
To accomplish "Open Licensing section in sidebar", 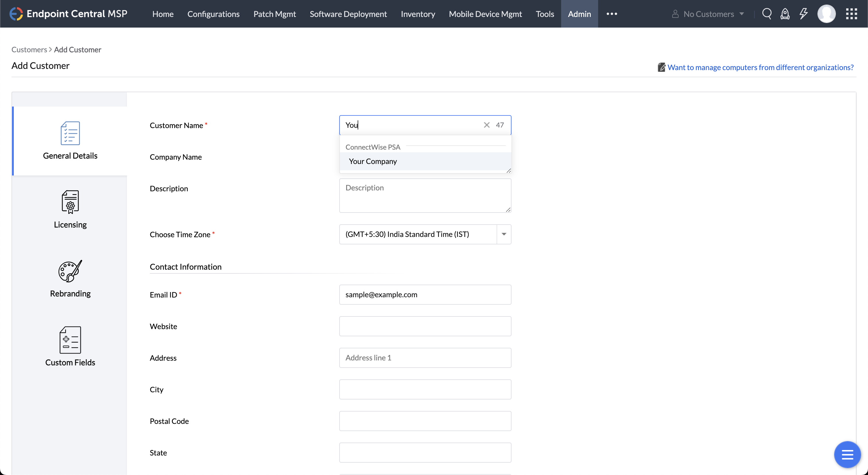I will (70, 210).
